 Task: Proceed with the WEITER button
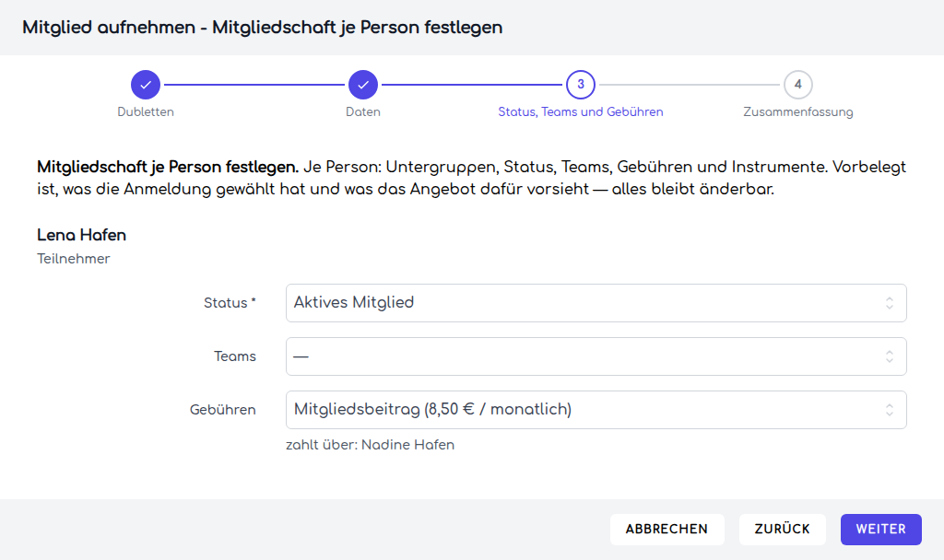[880, 530]
